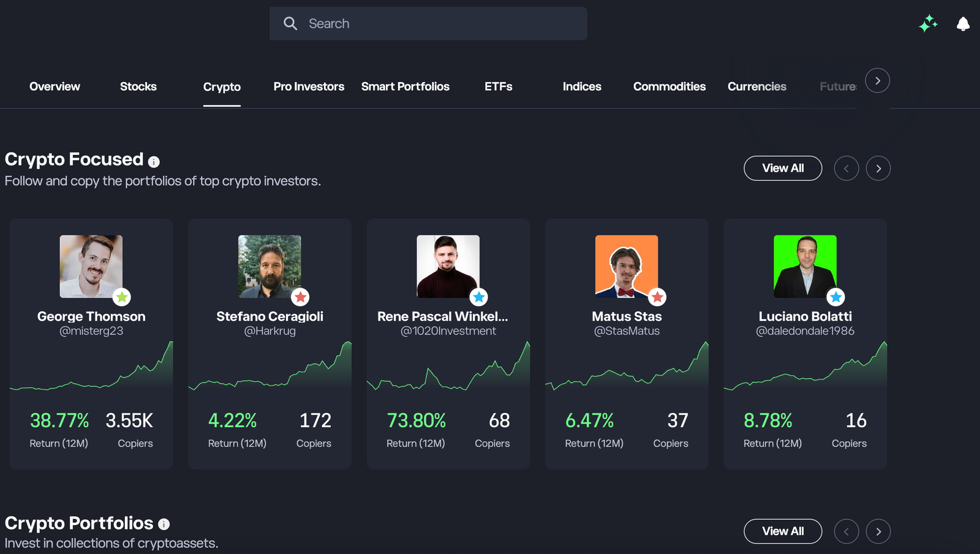Switch to the Overview tab
The width and height of the screenshot is (980, 554).
55,86
